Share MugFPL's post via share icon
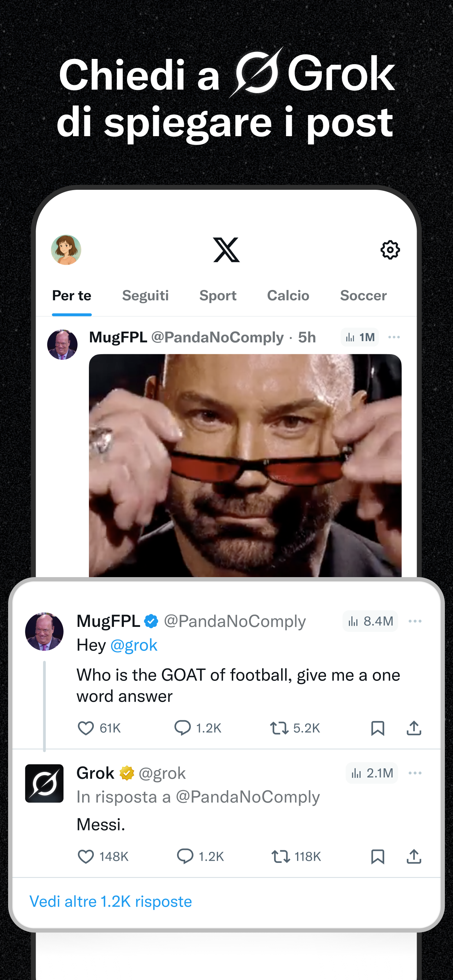 (x=414, y=728)
